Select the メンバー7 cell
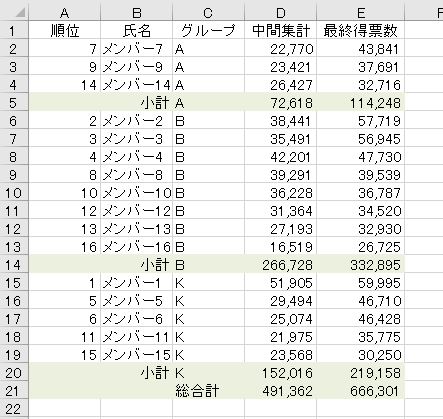 137,49
